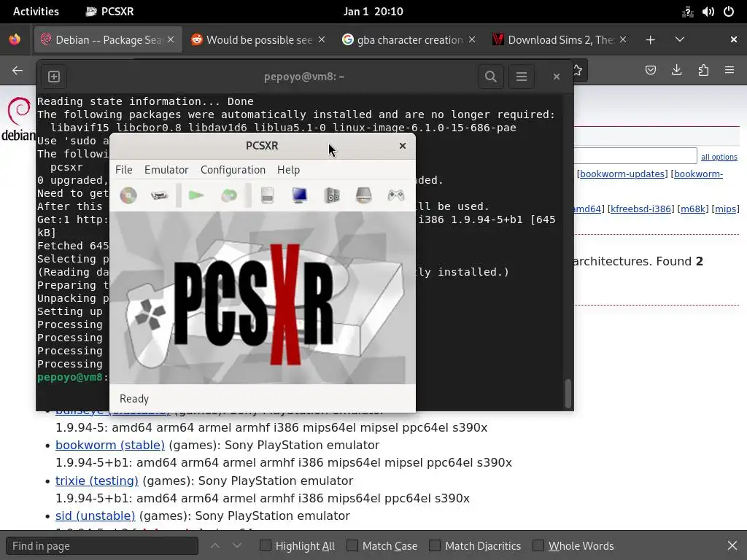Open Firefox application hamburger menu
The image size is (747, 560).
pos(729,71)
